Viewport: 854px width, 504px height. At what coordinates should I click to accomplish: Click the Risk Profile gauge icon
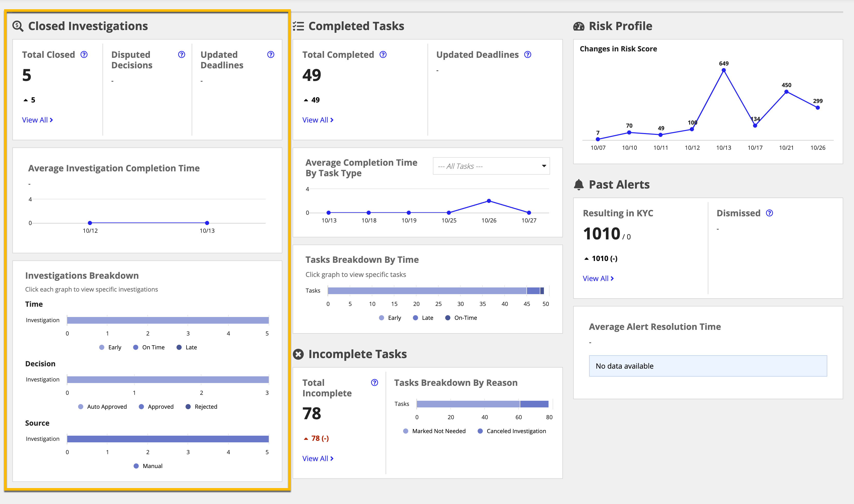tap(579, 26)
